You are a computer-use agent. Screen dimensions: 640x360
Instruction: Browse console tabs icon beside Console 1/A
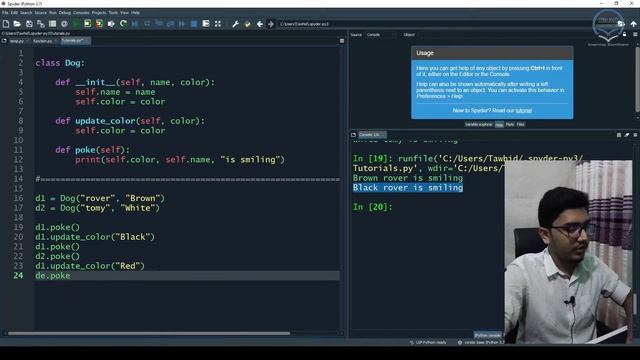point(353,135)
